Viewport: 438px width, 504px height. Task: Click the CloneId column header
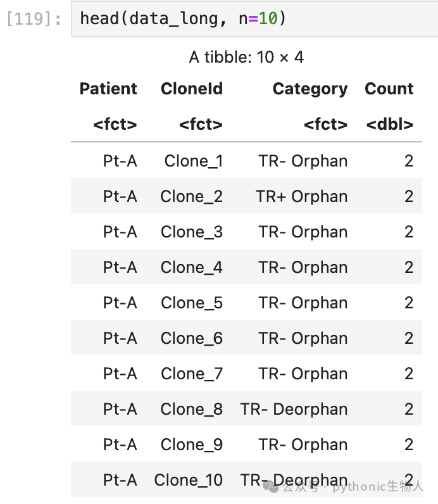pyautogui.click(x=192, y=89)
